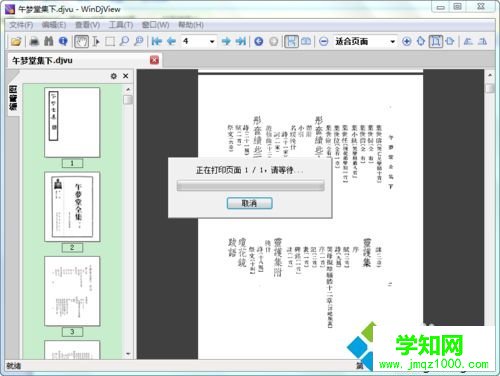500x376 pixels.
Task: Close the thumbnails sidebar panel
Action: [x=126, y=76]
